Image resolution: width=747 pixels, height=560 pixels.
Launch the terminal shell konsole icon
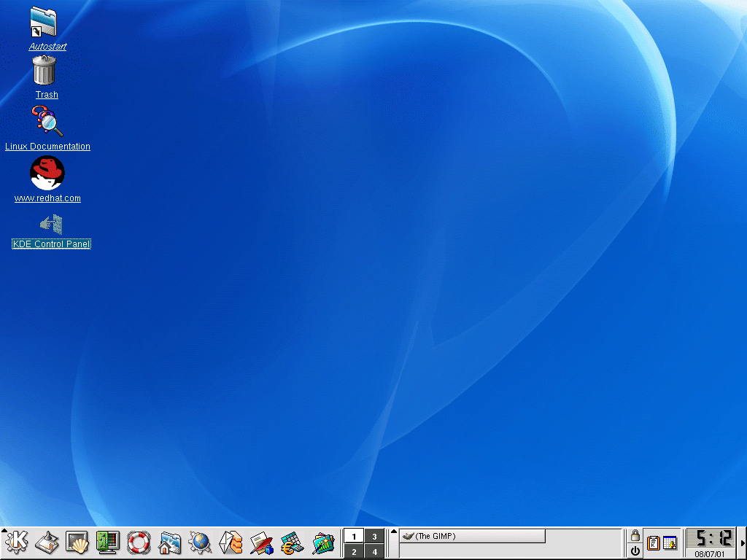point(77,542)
